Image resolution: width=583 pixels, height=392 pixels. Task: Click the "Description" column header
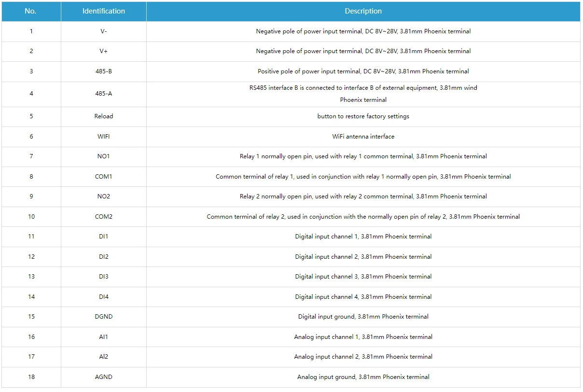tap(363, 11)
